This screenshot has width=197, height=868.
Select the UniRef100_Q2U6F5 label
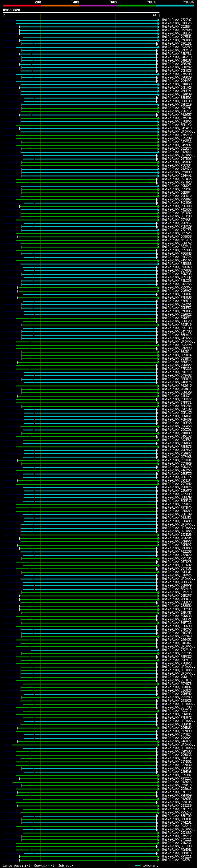click(x=177, y=491)
